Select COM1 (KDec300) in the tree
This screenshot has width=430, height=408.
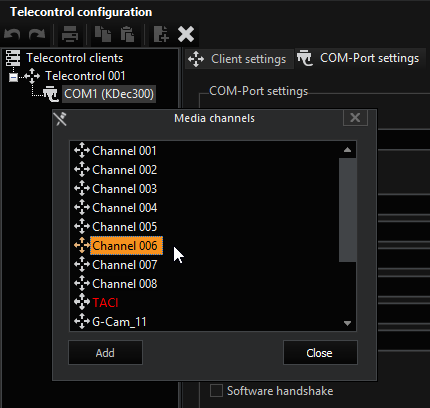pyautogui.click(x=109, y=94)
